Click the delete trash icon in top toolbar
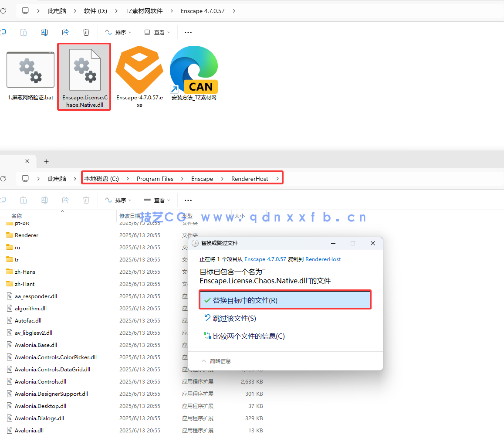The width and height of the screenshot is (504, 435). tap(86, 32)
